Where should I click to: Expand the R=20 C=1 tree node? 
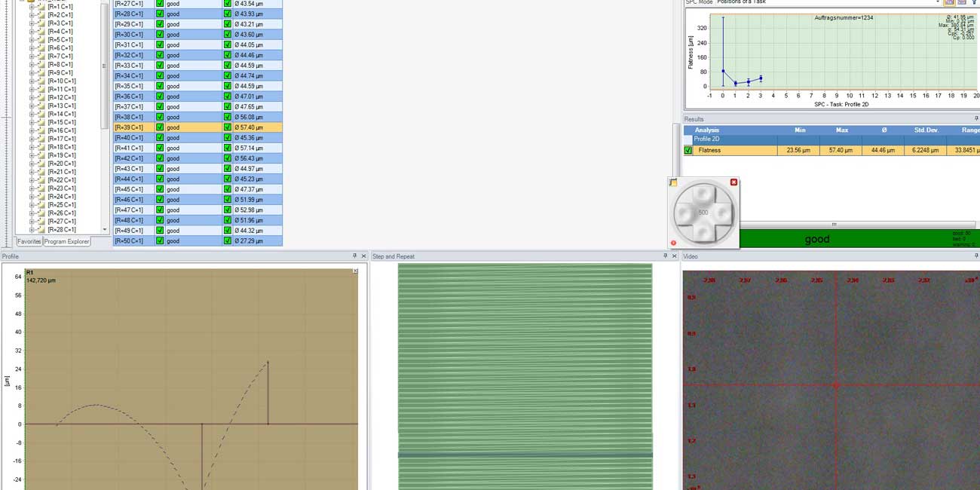pos(32,164)
